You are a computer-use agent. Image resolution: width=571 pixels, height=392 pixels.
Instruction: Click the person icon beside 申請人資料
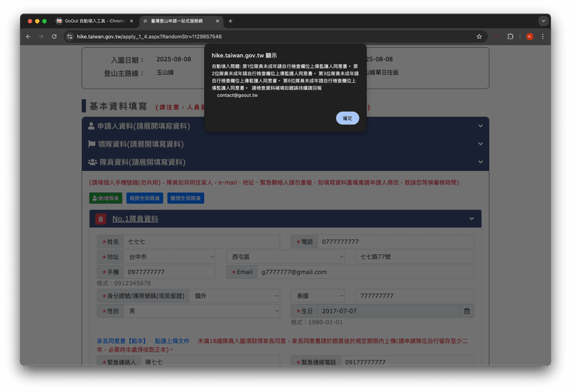click(91, 126)
